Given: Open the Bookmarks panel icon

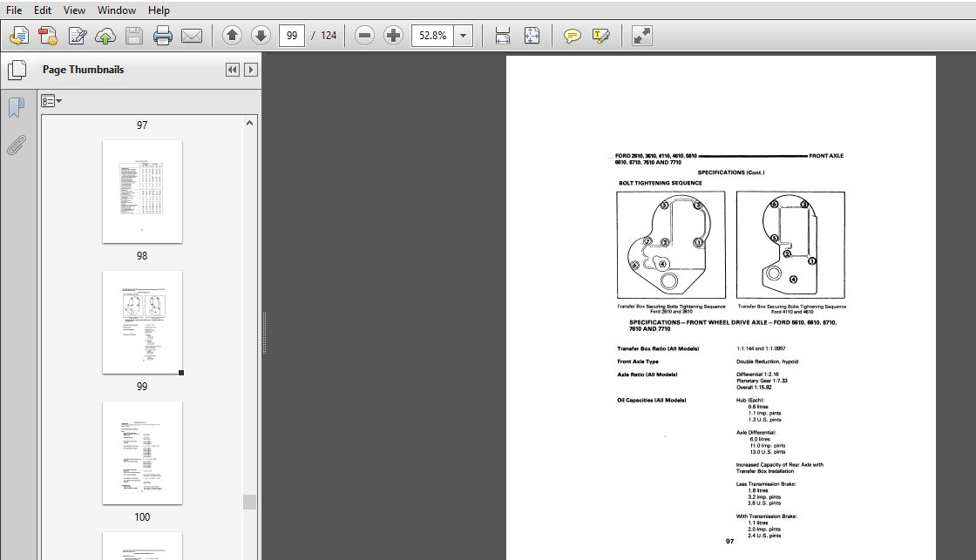Looking at the screenshot, I should (x=17, y=108).
